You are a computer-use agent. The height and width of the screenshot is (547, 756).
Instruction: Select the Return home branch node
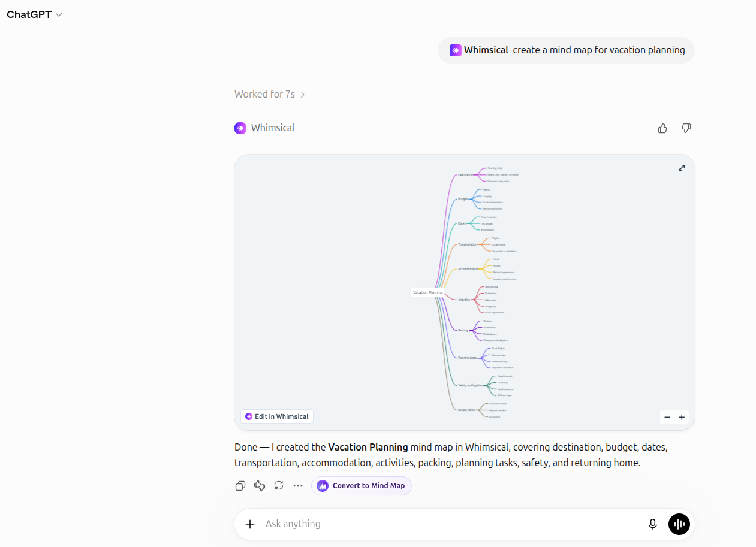click(466, 410)
